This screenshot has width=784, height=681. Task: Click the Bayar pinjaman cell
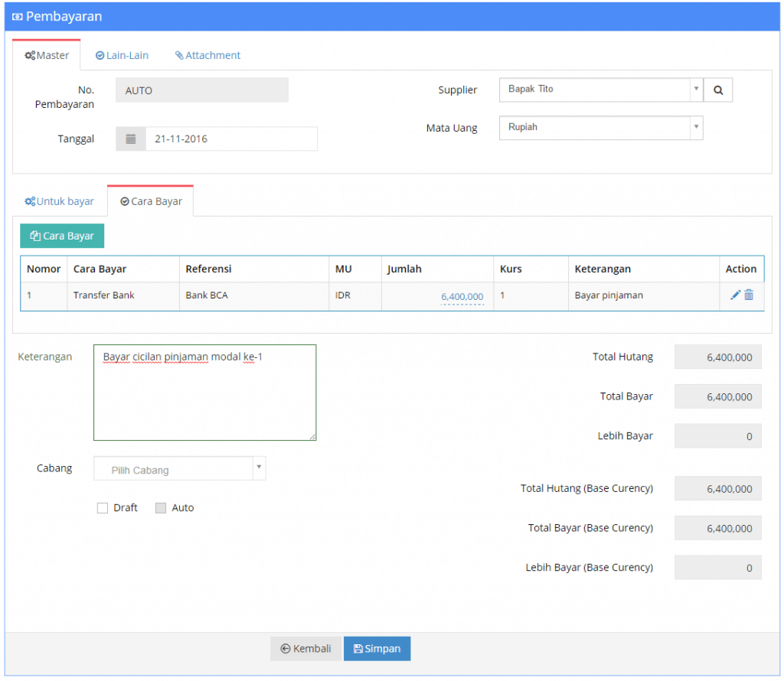[644, 296]
